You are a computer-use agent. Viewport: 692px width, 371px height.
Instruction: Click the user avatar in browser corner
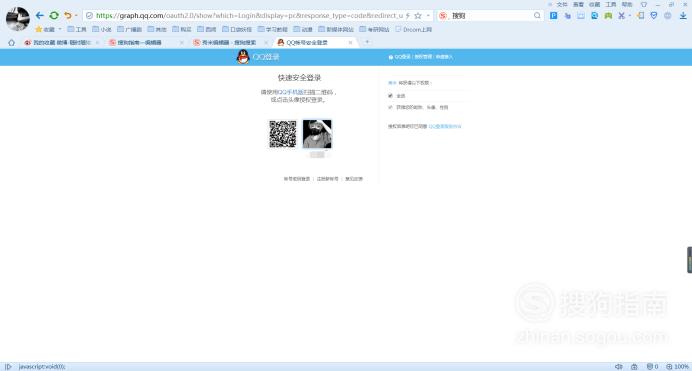coord(18,19)
